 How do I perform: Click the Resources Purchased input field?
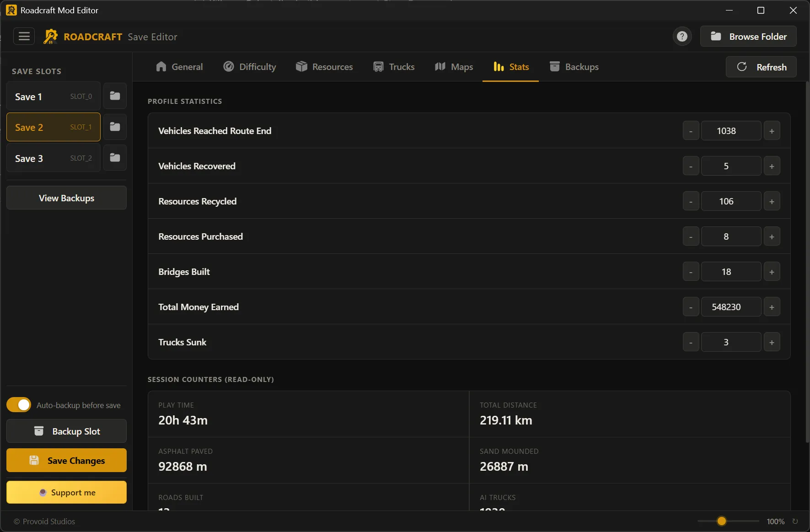[731, 236]
